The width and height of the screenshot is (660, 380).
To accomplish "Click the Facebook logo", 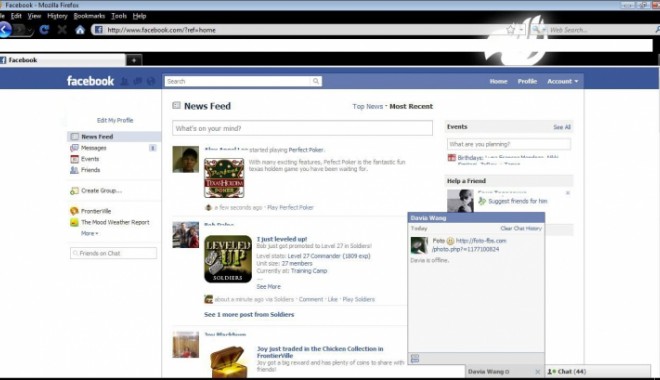I will (x=90, y=81).
